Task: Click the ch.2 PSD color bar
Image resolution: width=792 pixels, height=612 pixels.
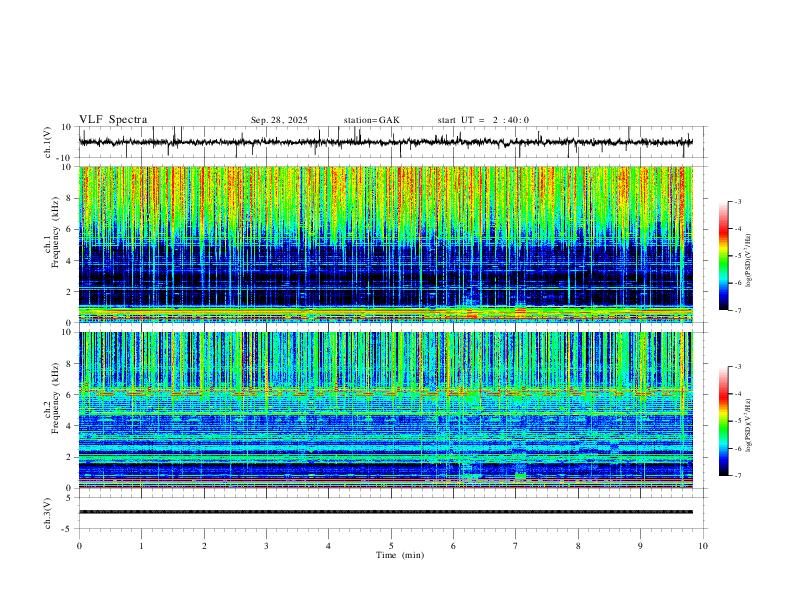Action: coord(723,421)
